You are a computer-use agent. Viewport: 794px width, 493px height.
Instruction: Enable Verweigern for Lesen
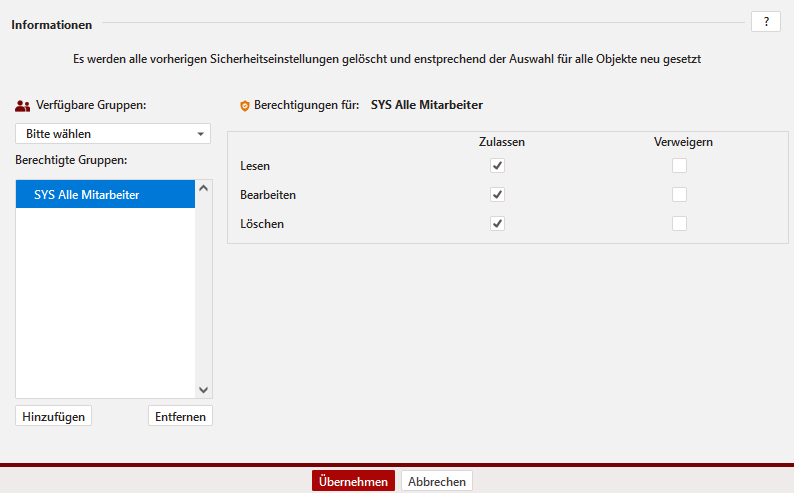(680, 166)
